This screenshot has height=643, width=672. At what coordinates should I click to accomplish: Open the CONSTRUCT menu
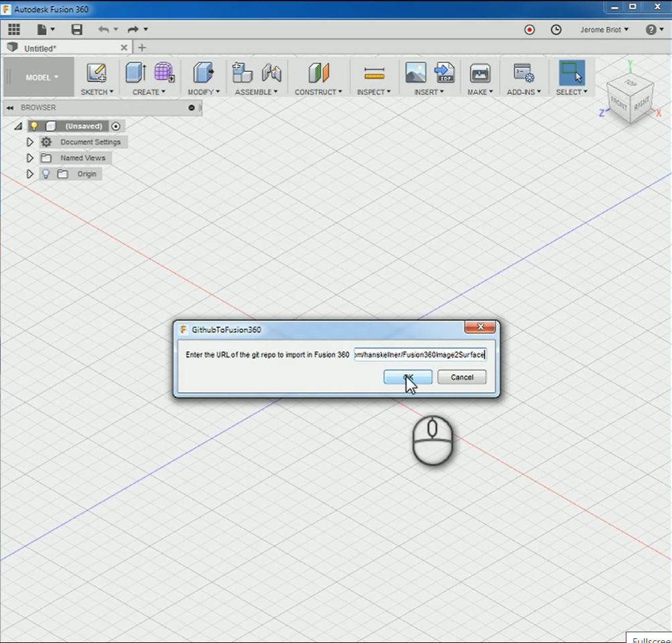(x=318, y=92)
